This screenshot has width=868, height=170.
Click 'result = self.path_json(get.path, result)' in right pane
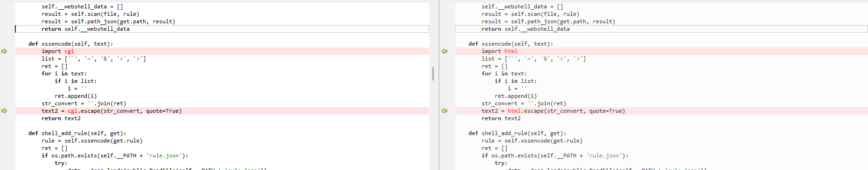548,21
